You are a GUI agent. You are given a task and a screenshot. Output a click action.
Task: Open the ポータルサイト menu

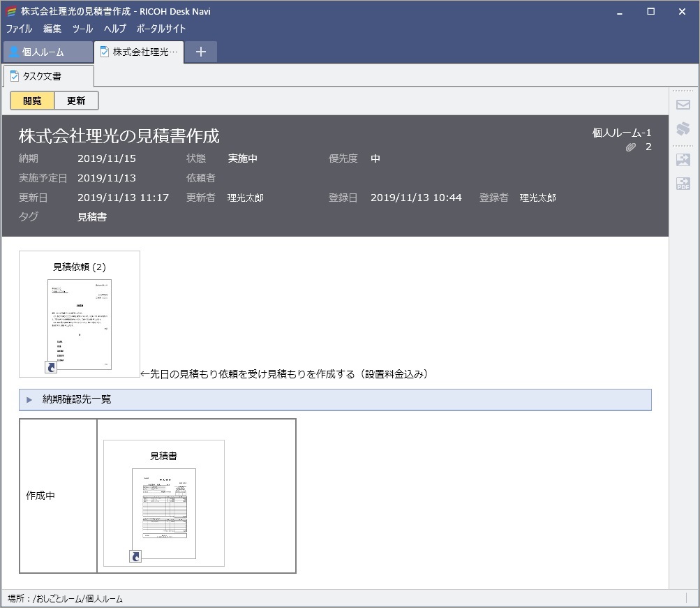161,29
